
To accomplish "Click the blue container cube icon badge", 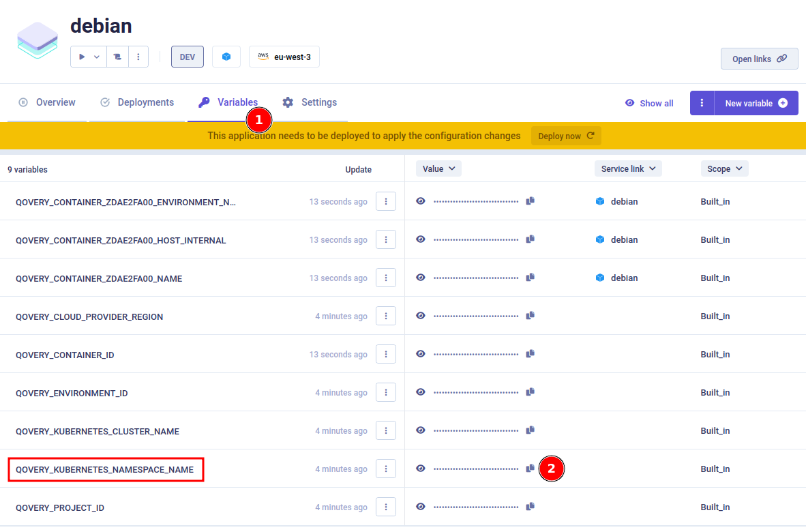I will click(226, 57).
